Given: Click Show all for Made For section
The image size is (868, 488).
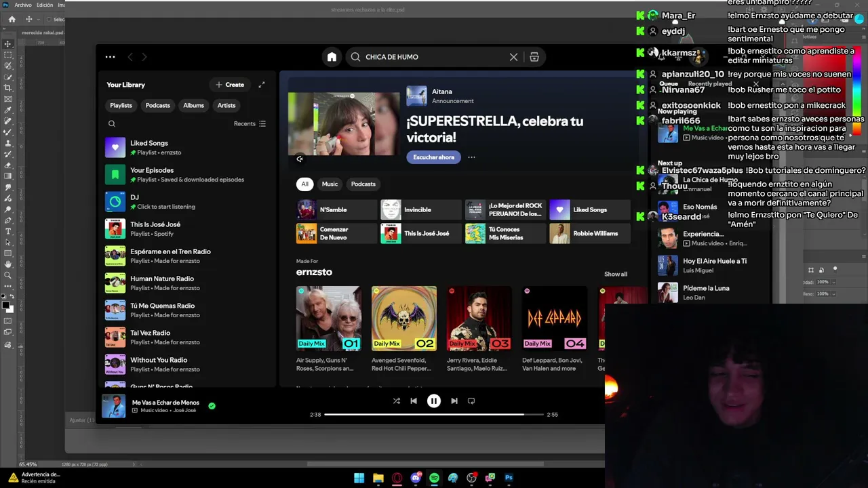Looking at the screenshot, I should point(616,274).
